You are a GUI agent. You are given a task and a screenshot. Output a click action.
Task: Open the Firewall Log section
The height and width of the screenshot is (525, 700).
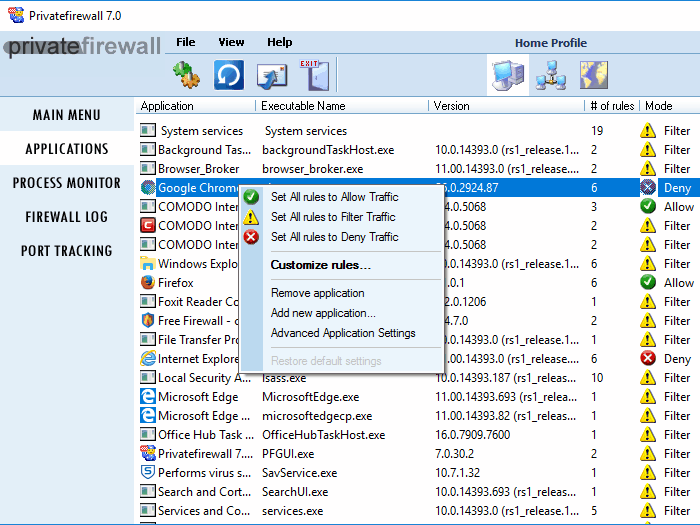click(x=67, y=217)
